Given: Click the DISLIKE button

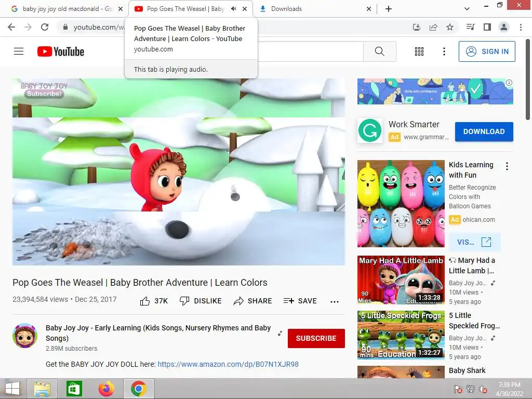Looking at the screenshot, I should (x=201, y=301).
